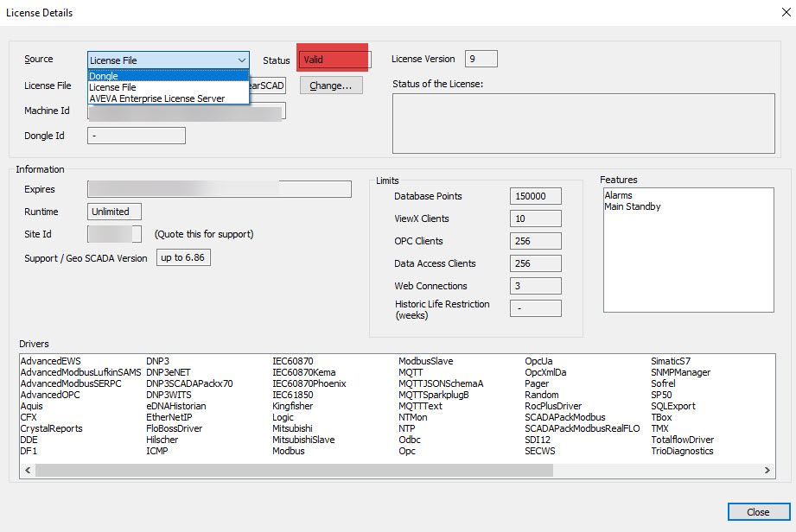Select AdvancedOPC driver entry
This screenshot has width=796, height=532.
pos(50,395)
